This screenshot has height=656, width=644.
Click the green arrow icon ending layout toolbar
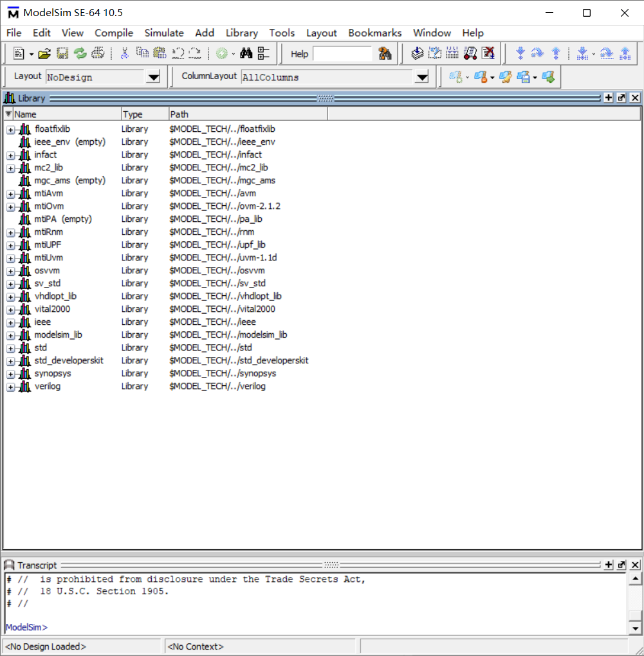[x=548, y=77]
